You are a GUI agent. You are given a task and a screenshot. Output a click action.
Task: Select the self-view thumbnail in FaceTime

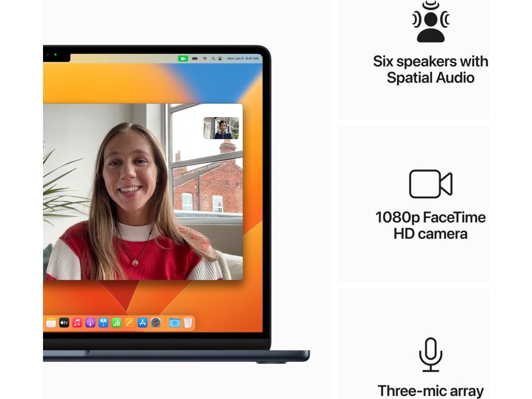221,128
